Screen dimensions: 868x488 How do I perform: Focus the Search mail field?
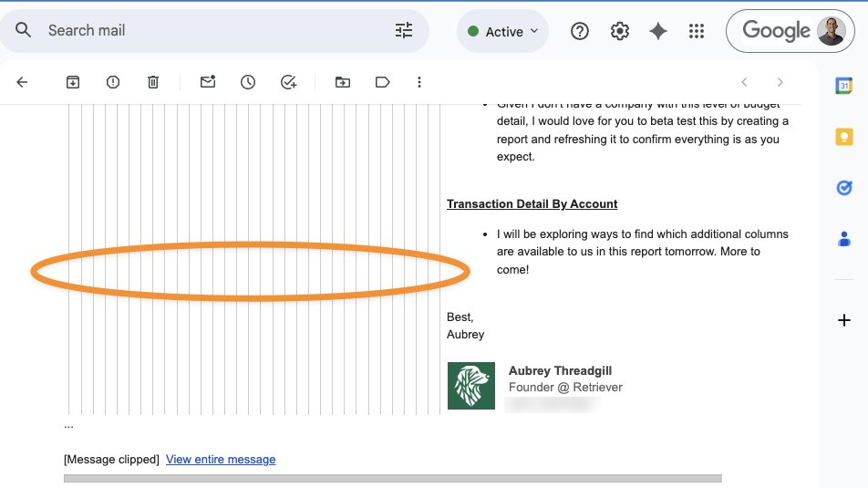[x=213, y=30]
